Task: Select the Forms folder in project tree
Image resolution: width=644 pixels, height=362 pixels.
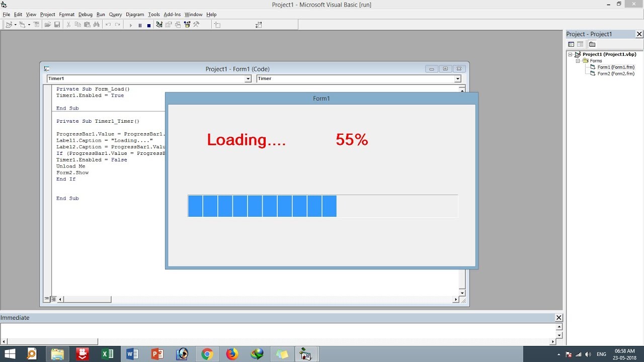Action: pos(596,61)
